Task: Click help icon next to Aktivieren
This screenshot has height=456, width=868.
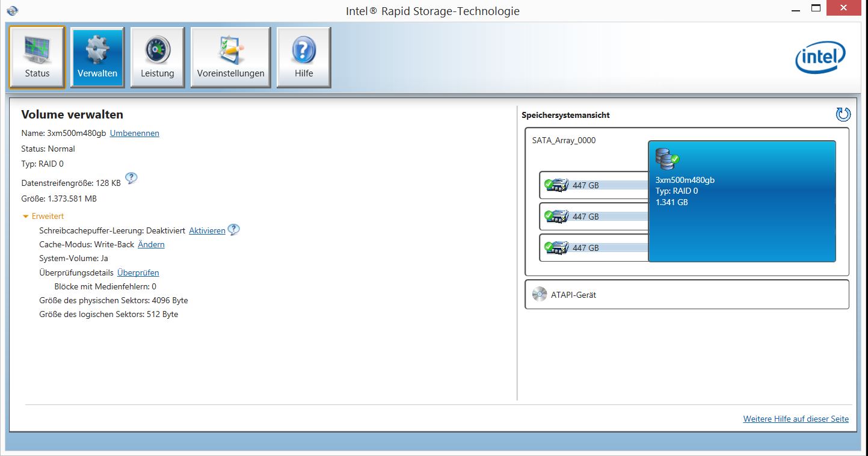Action: coord(233,230)
